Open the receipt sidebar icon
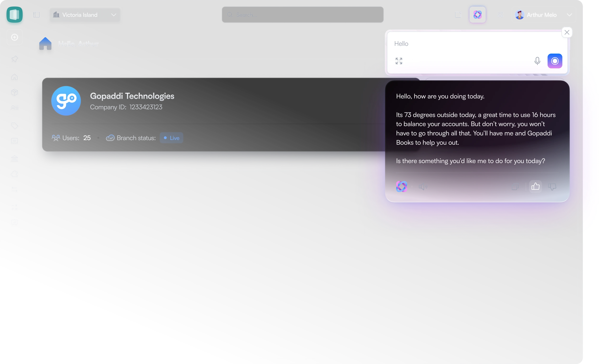 click(14, 141)
